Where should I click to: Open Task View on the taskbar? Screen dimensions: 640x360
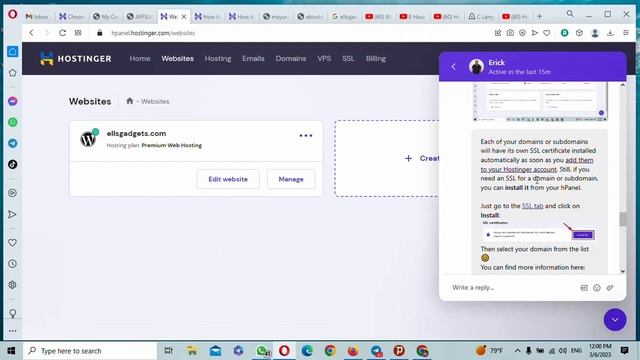[x=168, y=351]
